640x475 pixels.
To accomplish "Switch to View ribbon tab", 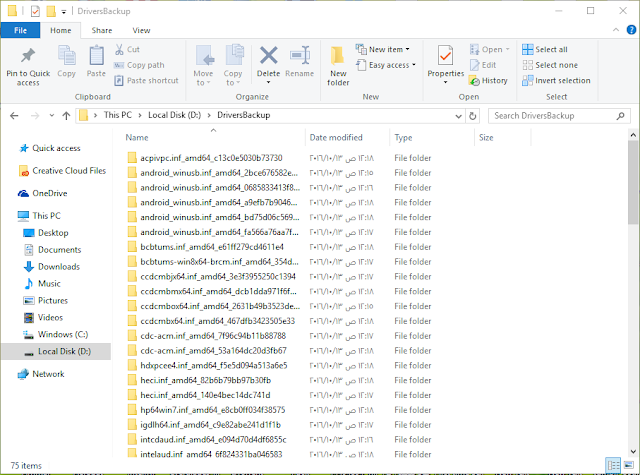I will [x=141, y=30].
